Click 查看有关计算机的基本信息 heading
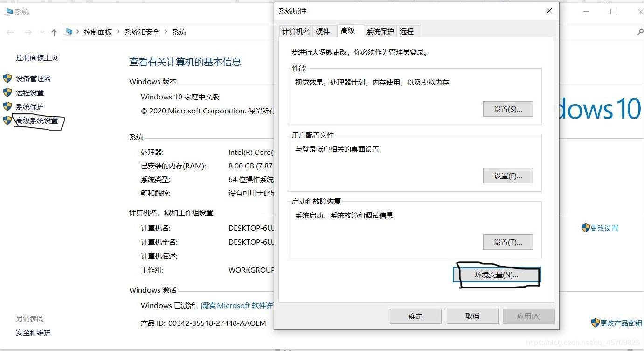This screenshot has height=351, width=644. pos(185,62)
